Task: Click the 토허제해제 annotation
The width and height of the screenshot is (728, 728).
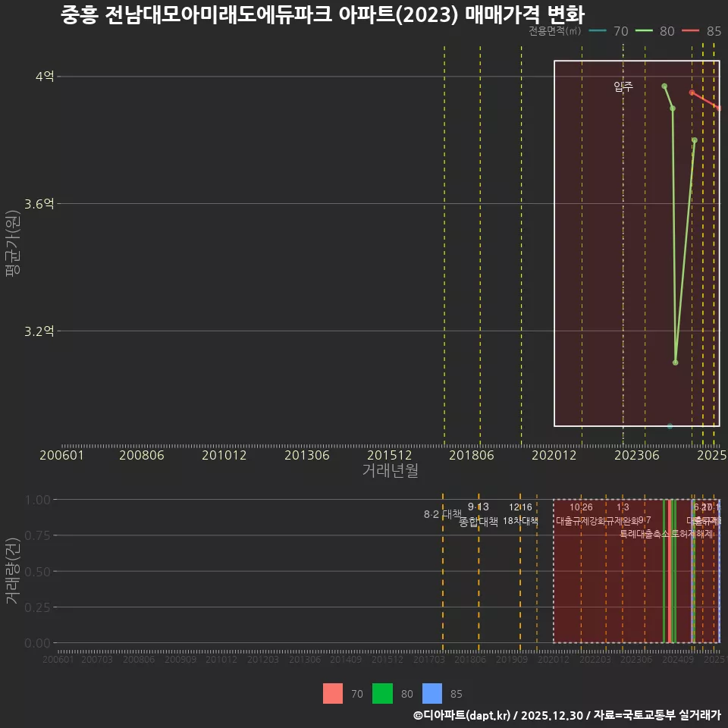Action: [x=692, y=534]
